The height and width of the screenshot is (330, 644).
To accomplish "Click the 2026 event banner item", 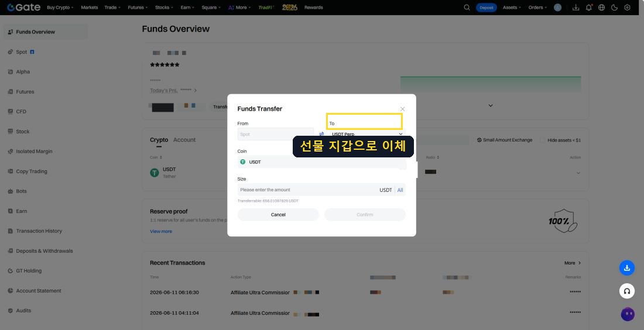I will coord(290,8).
